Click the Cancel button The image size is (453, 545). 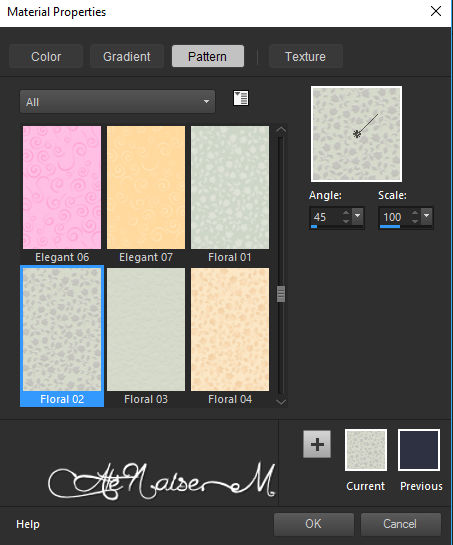point(401,524)
